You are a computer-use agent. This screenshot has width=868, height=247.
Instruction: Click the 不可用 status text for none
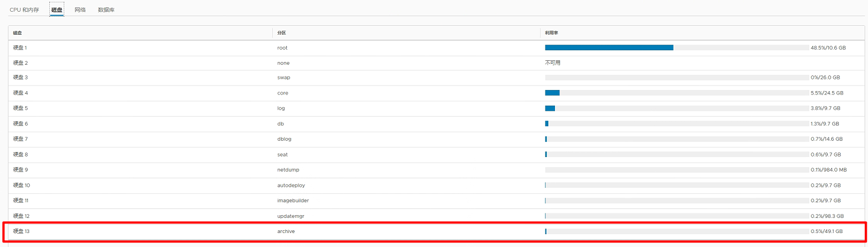pyautogui.click(x=552, y=63)
